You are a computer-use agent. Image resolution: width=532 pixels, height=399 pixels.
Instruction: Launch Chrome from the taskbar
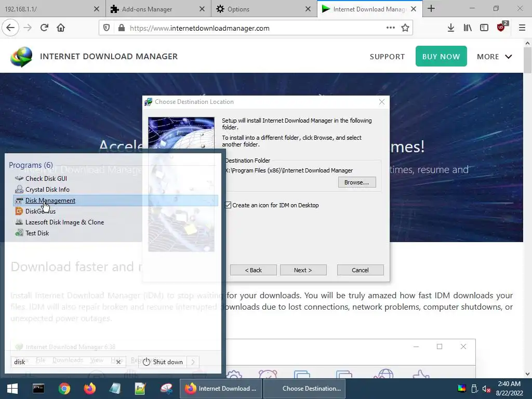(x=64, y=389)
